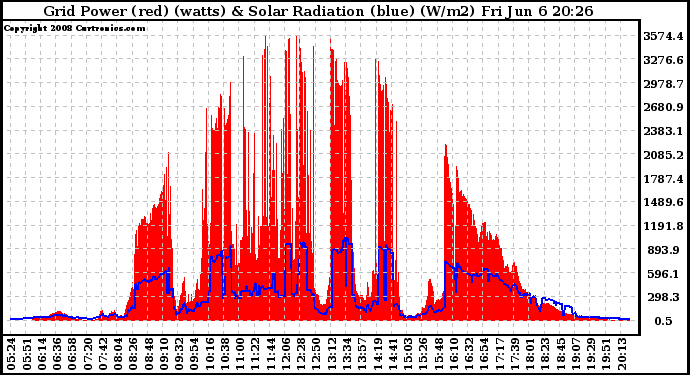
Task: Select the 0.5 y-axis value
Action: [x=663, y=321]
